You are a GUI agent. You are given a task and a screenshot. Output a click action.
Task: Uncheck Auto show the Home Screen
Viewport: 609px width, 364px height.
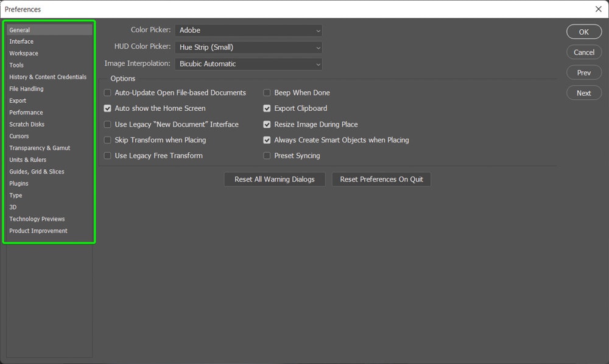[108, 108]
